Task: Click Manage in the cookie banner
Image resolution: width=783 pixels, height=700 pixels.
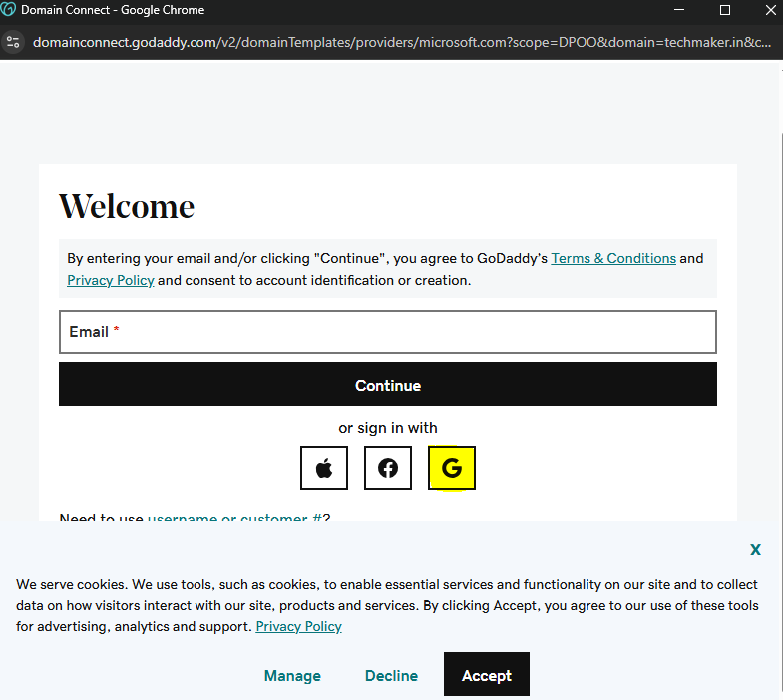Action: [x=292, y=675]
